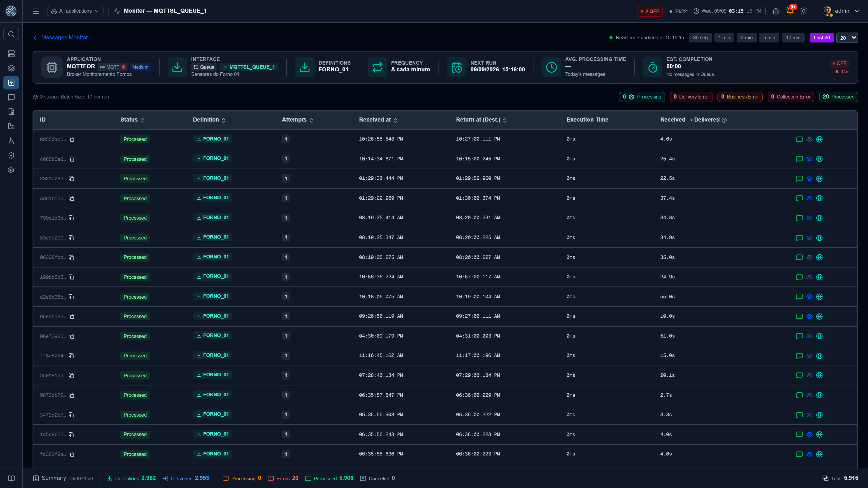
Task: Click the globe icon for row c085b6e0
Action: tap(819, 159)
